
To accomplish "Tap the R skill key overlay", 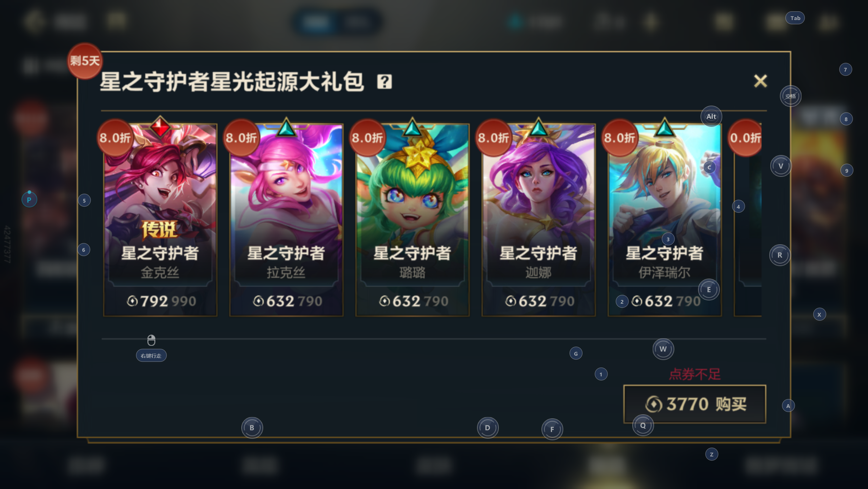I will click(780, 255).
